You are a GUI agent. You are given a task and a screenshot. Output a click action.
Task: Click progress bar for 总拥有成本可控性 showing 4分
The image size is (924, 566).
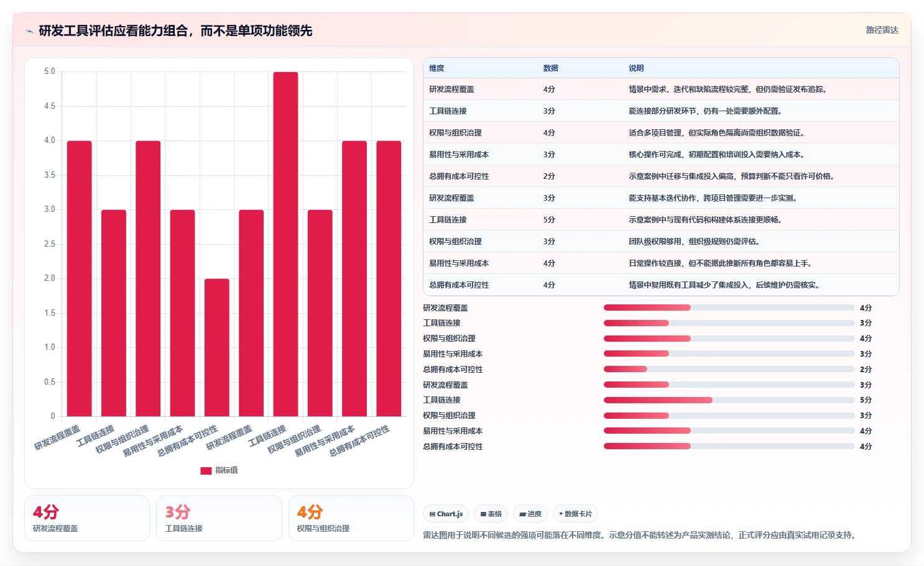[729, 446]
